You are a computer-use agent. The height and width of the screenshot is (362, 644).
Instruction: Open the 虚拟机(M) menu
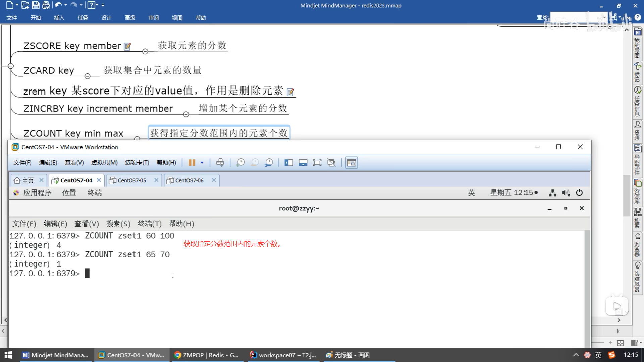(104, 163)
